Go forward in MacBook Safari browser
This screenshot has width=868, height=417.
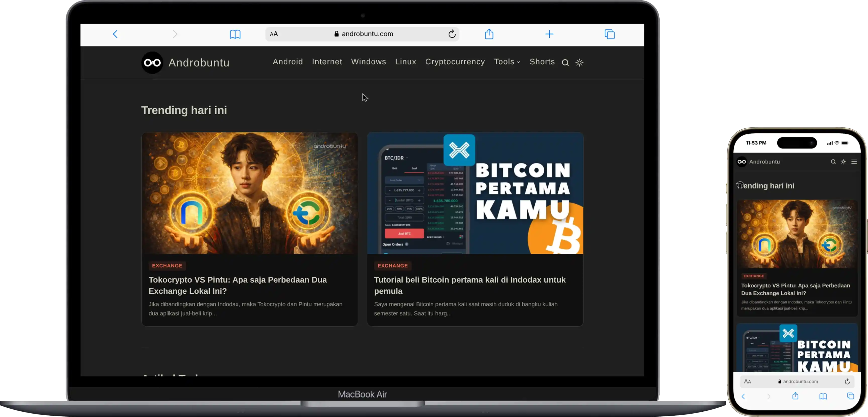click(x=175, y=34)
